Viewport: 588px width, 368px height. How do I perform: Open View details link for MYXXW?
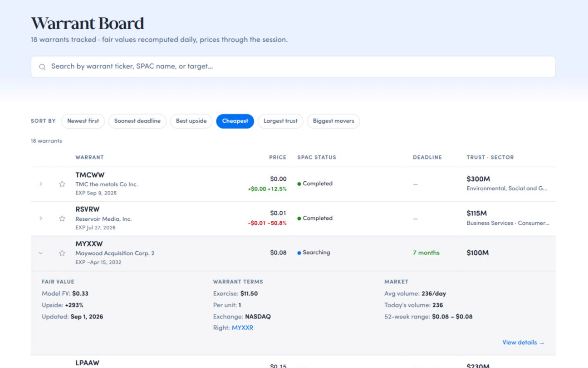pos(523,343)
